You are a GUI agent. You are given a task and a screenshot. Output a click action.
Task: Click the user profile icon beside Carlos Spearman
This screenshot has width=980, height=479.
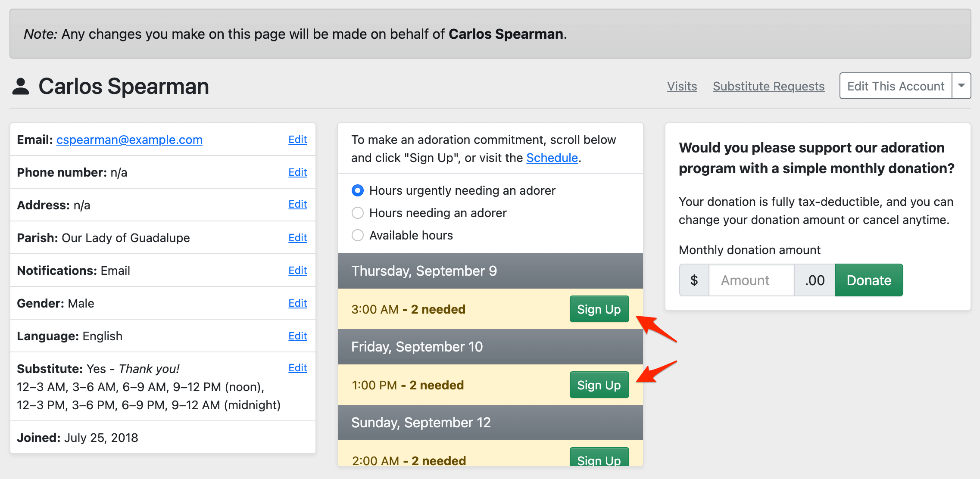[x=21, y=86]
